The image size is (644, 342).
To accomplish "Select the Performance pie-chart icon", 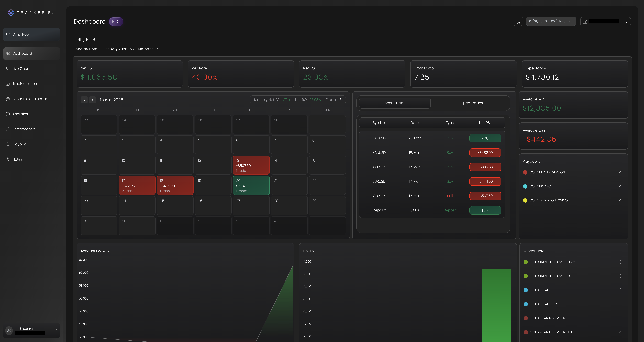I will coord(8,129).
